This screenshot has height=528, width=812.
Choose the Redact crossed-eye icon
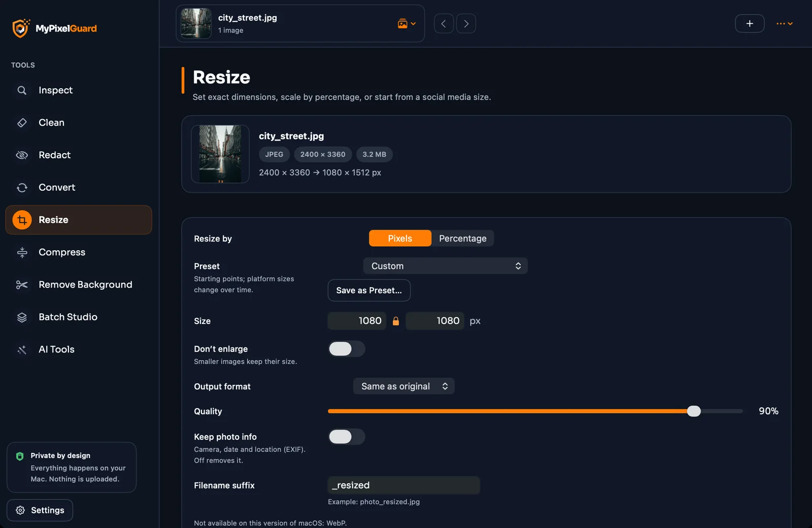point(22,155)
